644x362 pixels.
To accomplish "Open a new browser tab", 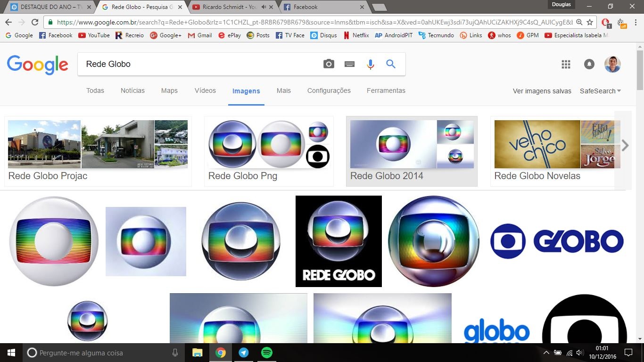I will tap(379, 7).
